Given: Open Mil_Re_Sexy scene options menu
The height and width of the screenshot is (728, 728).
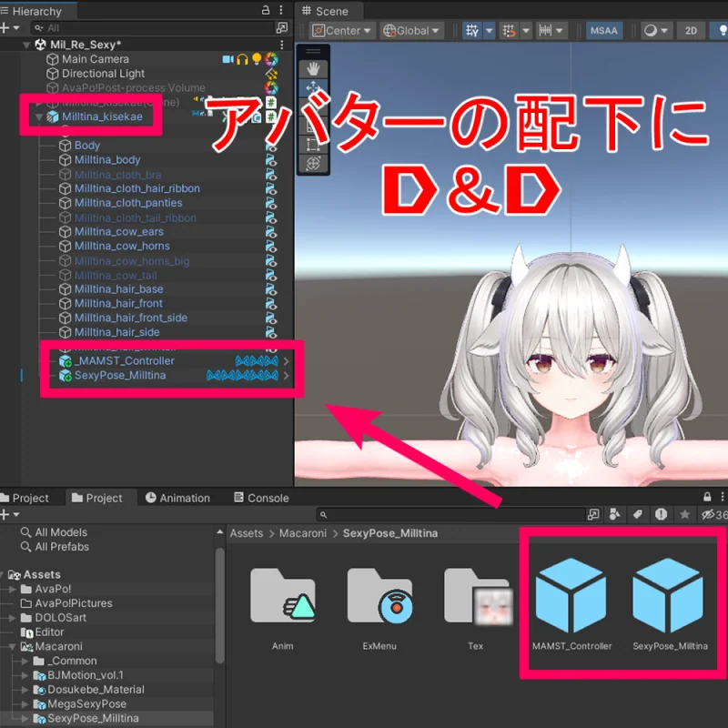Looking at the screenshot, I should click(282, 45).
